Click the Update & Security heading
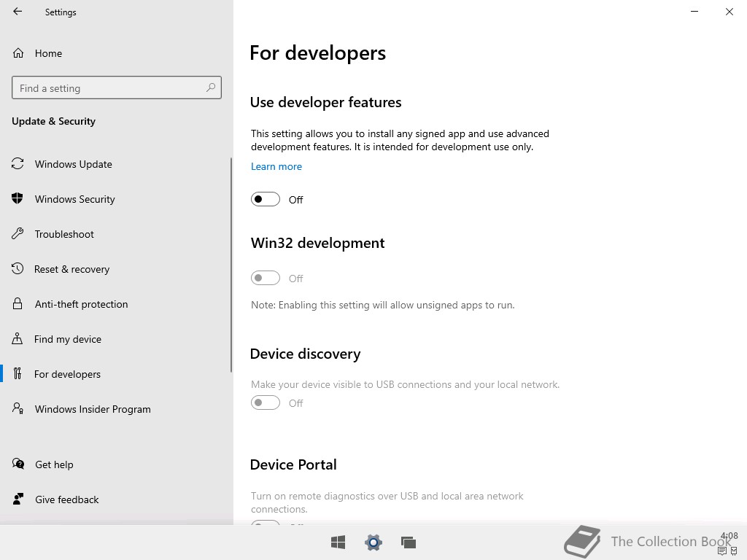The height and width of the screenshot is (560, 747). click(53, 121)
